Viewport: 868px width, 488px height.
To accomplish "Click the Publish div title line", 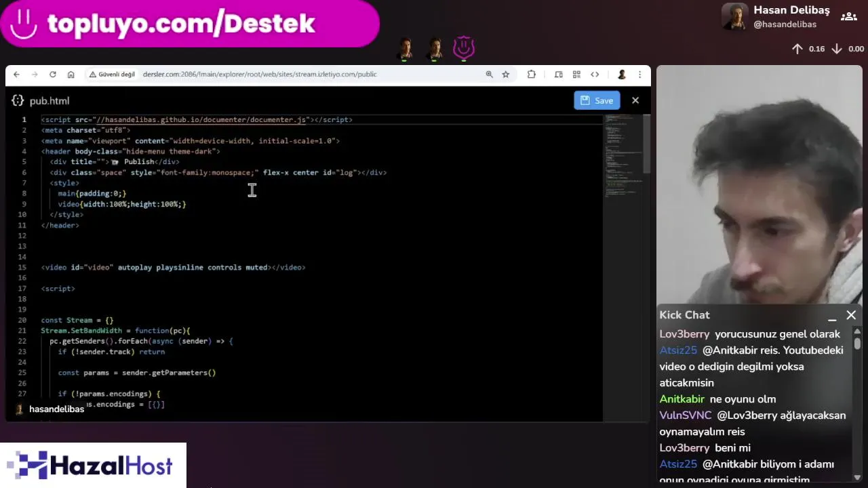I will point(115,162).
